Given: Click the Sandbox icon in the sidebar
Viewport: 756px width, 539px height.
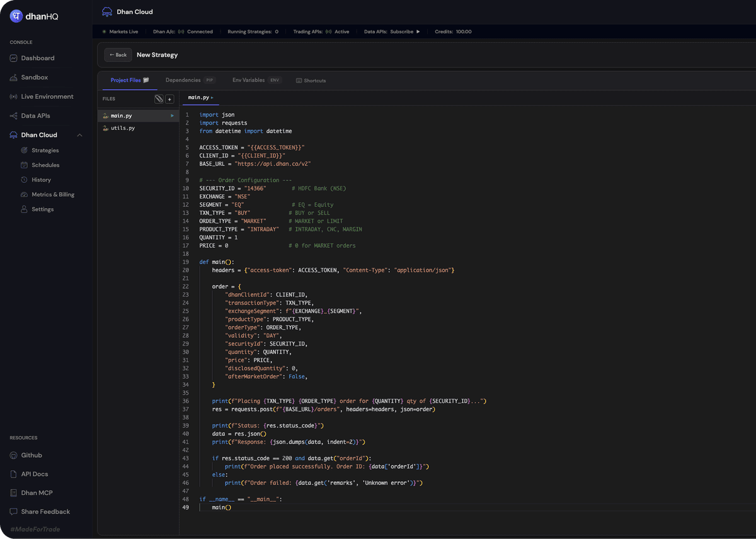Looking at the screenshot, I should click(x=14, y=78).
